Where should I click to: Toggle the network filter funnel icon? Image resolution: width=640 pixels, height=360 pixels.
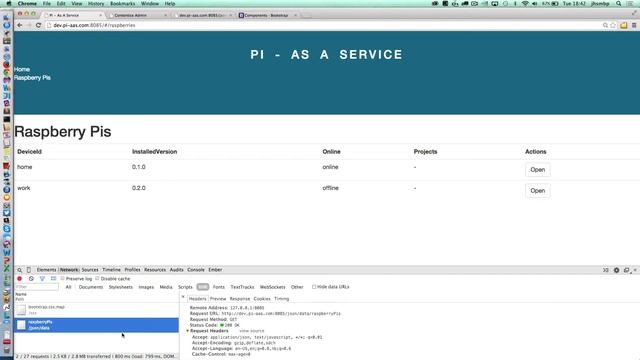pos(42,278)
